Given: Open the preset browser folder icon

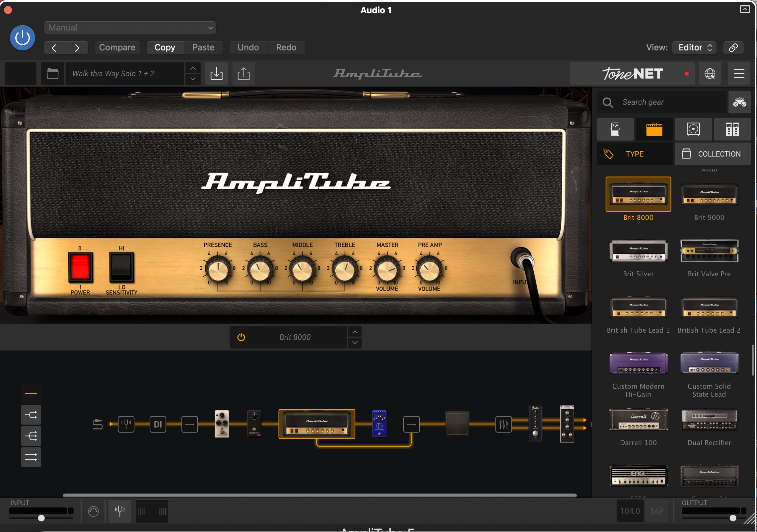Looking at the screenshot, I should point(52,74).
